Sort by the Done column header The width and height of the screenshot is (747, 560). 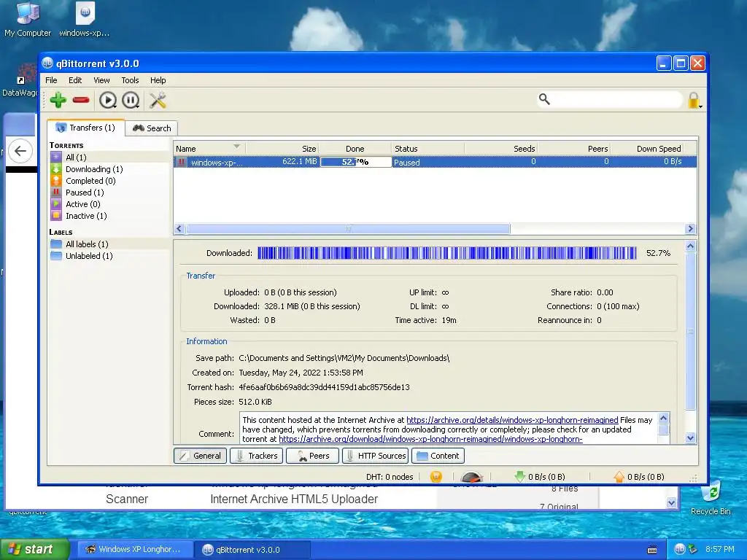(x=355, y=149)
